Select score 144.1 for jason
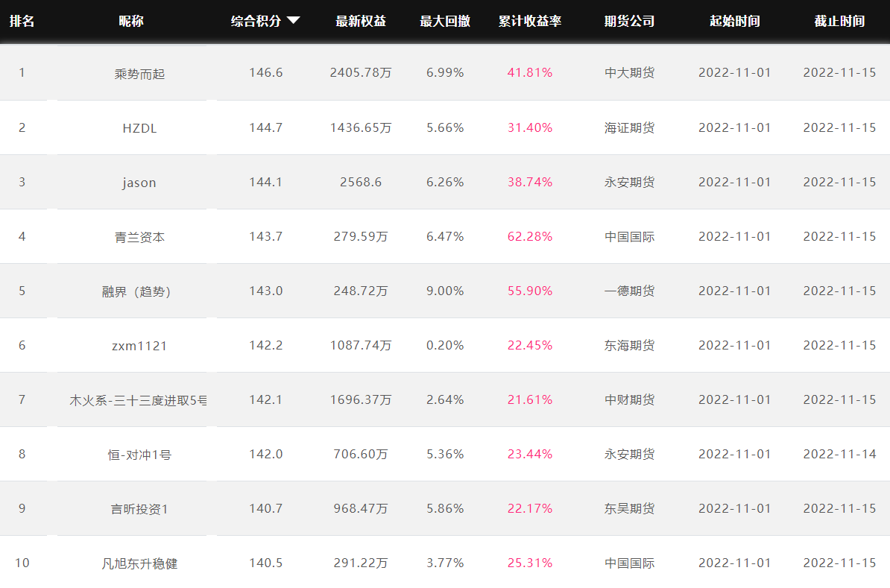Image resolution: width=890 pixels, height=588 pixels. [265, 182]
